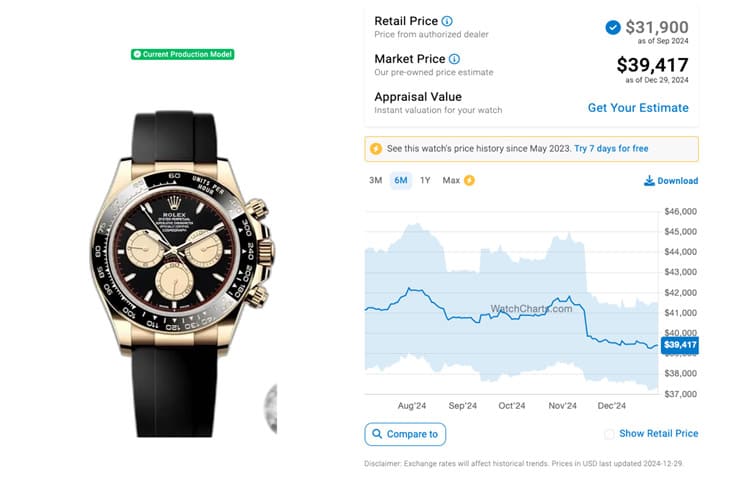Click the green Current Production Model badge

(x=182, y=54)
